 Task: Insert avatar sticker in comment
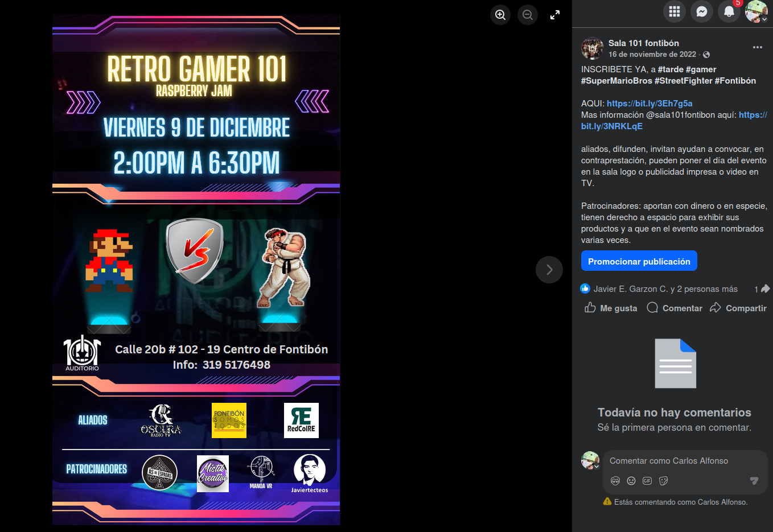click(615, 481)
